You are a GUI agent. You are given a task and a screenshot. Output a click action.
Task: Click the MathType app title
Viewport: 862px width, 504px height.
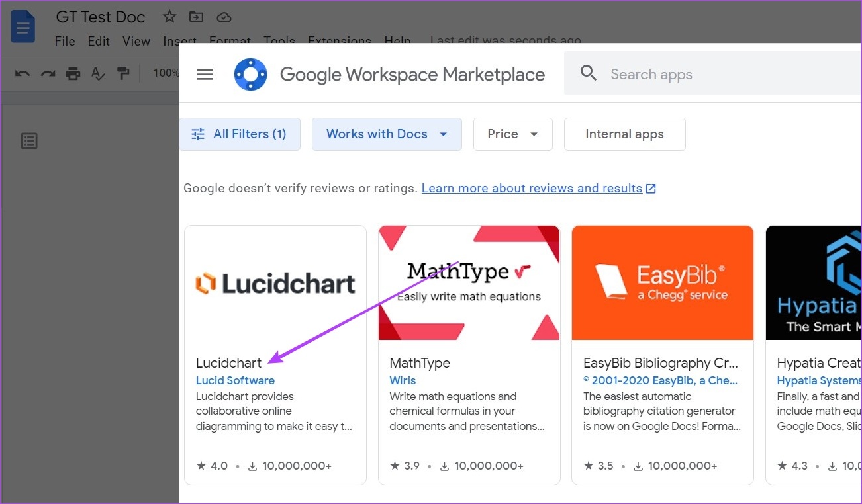pyautogui.click(x=420, y=363)
